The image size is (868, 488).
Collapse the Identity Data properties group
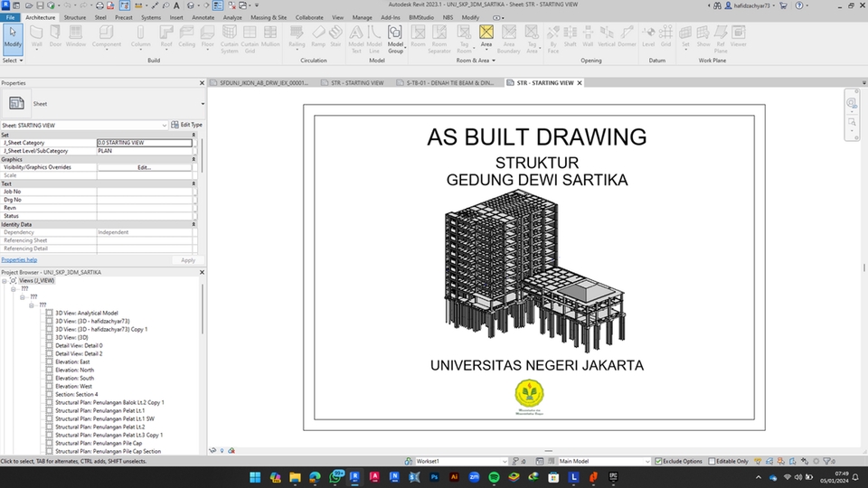193,224
